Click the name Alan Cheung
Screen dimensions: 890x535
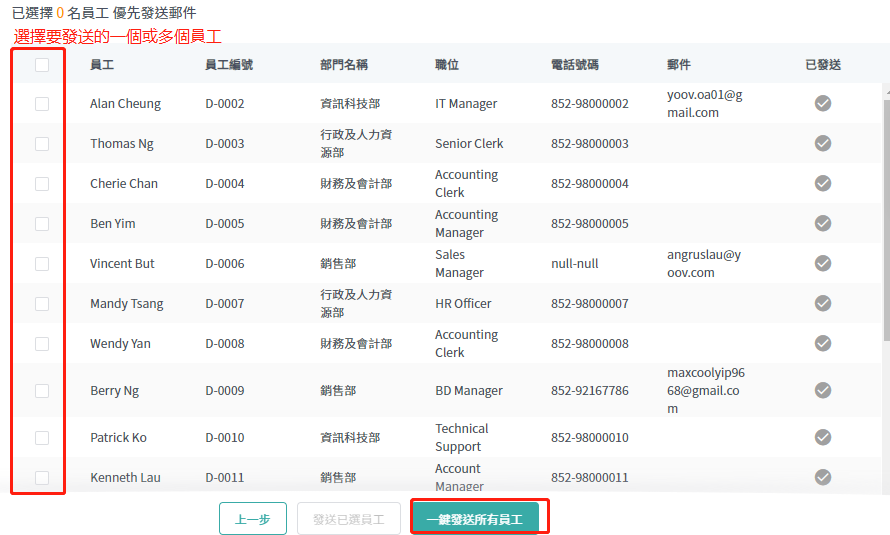pyautogui.click(x=125, y=104)
